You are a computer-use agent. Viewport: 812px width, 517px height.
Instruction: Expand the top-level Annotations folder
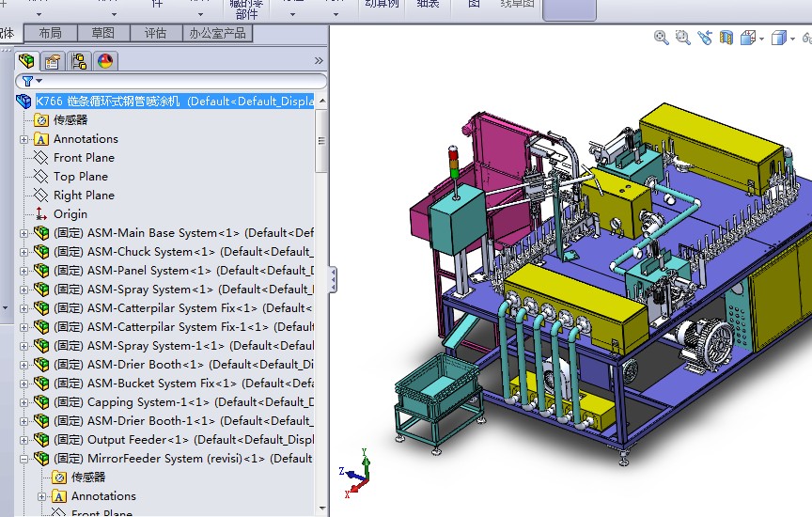tap(23, 139)
